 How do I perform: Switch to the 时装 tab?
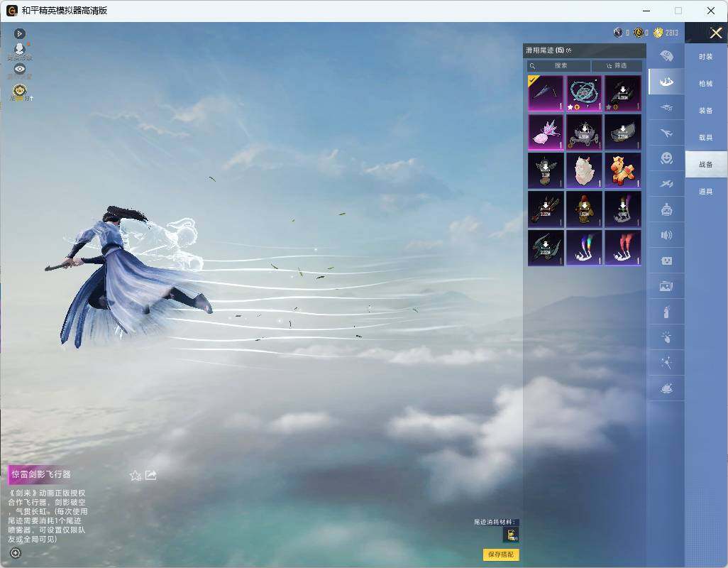pos(706,57)
